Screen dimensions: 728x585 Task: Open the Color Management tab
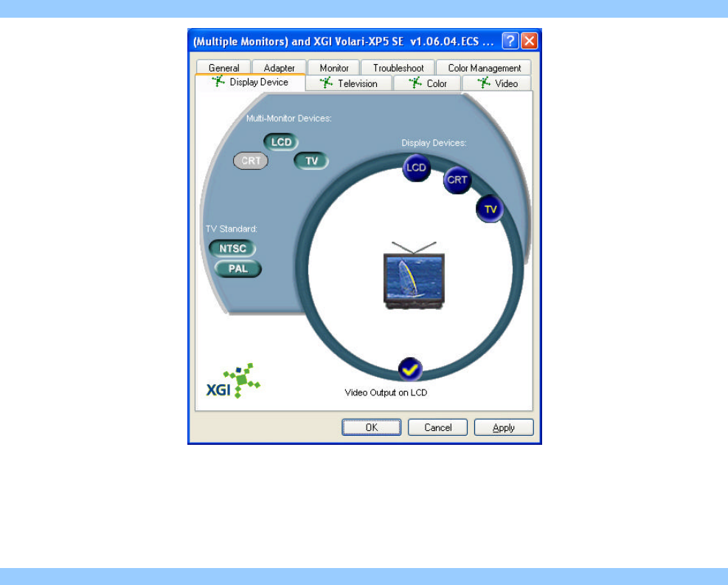click(485, 68)
